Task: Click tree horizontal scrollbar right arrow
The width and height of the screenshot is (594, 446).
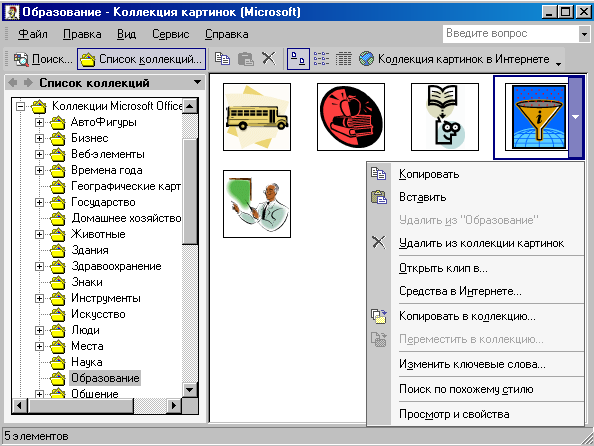Action: click(174, 406)
